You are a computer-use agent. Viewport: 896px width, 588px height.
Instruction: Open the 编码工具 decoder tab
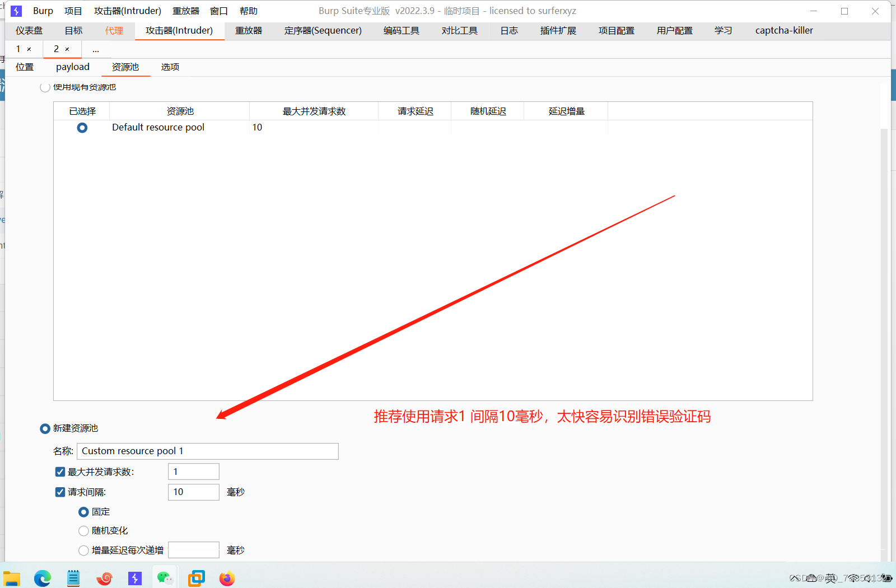[402, 31]
